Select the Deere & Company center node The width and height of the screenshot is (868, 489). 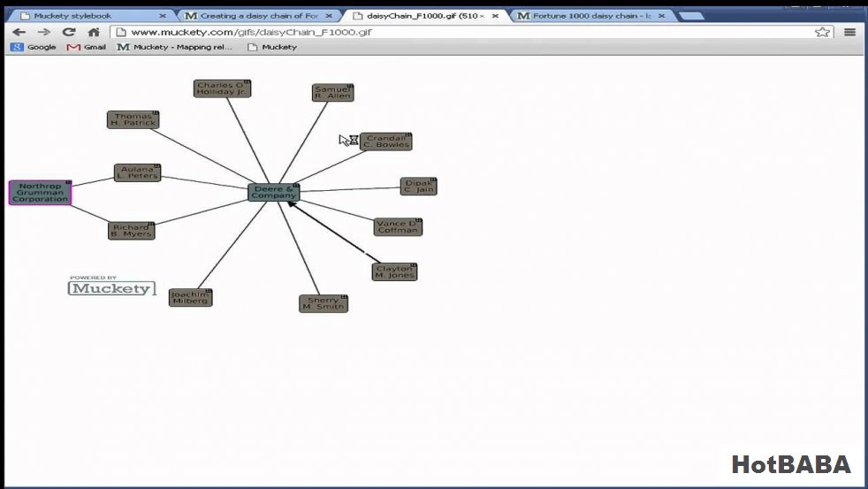[x=273, y=192]
